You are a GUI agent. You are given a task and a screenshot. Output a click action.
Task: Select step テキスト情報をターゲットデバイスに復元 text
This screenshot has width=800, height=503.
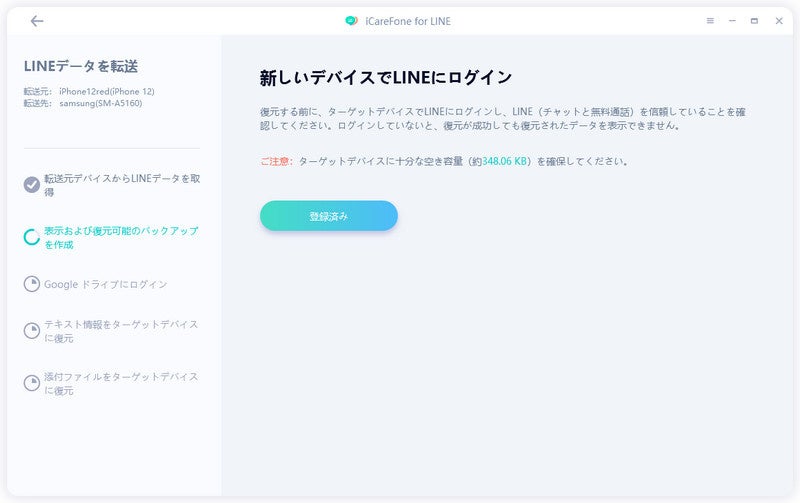pos(121,331)
